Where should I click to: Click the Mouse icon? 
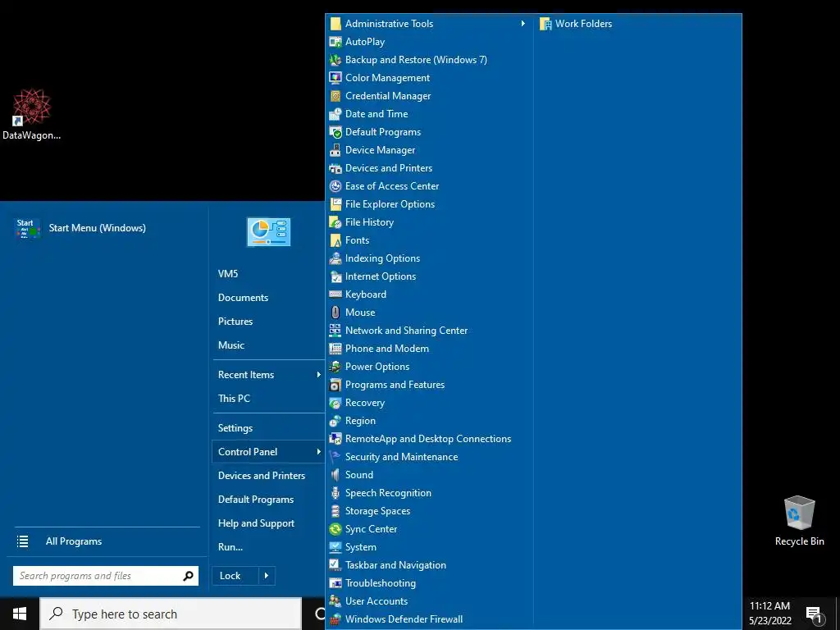coord(336,313)
